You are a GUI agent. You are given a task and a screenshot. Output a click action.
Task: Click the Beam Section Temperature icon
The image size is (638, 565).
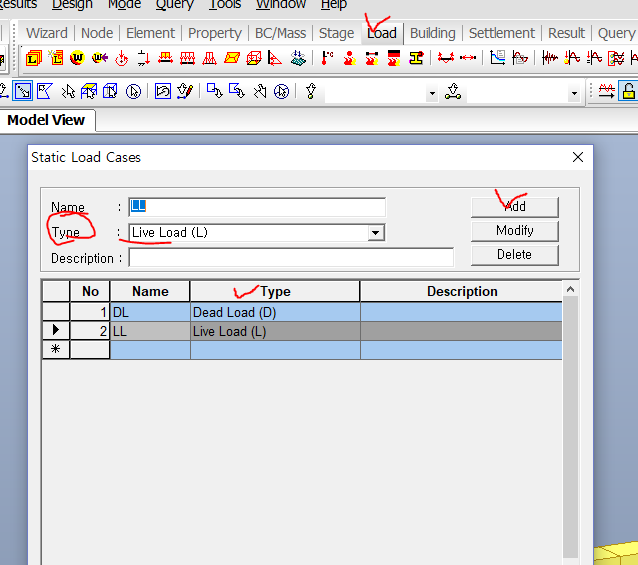pyautogui.click(x=416, y=58)
